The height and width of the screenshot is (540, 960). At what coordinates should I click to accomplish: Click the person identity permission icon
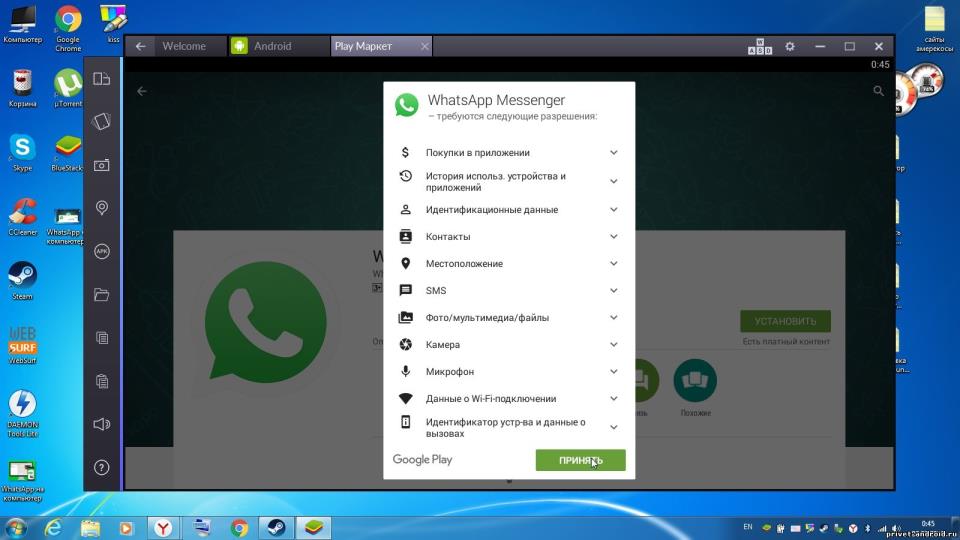[405, 209]
